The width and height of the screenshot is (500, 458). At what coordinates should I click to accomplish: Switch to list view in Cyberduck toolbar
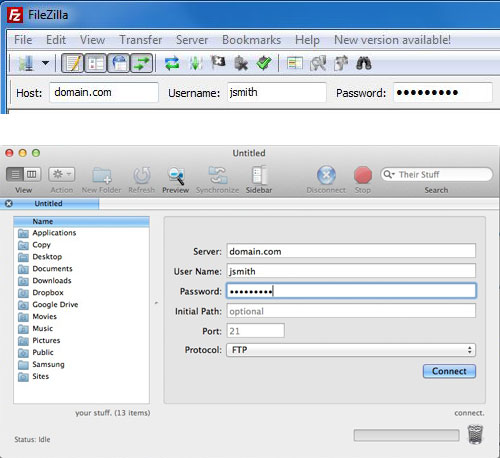15,174
